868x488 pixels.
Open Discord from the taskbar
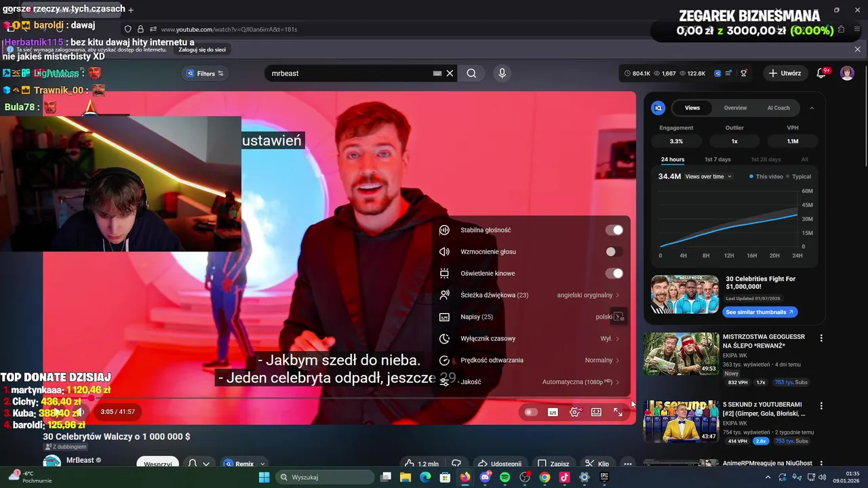pos(485,477)
